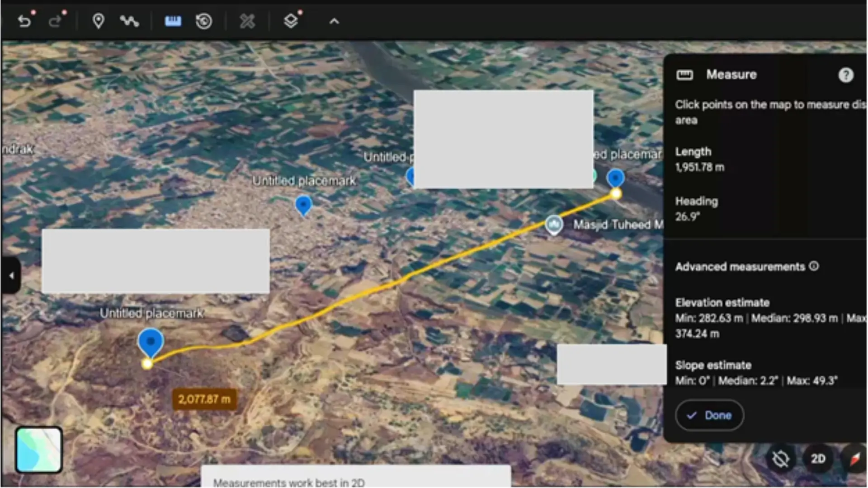Toggle the crossed-out rotation icon

(780, 459)
